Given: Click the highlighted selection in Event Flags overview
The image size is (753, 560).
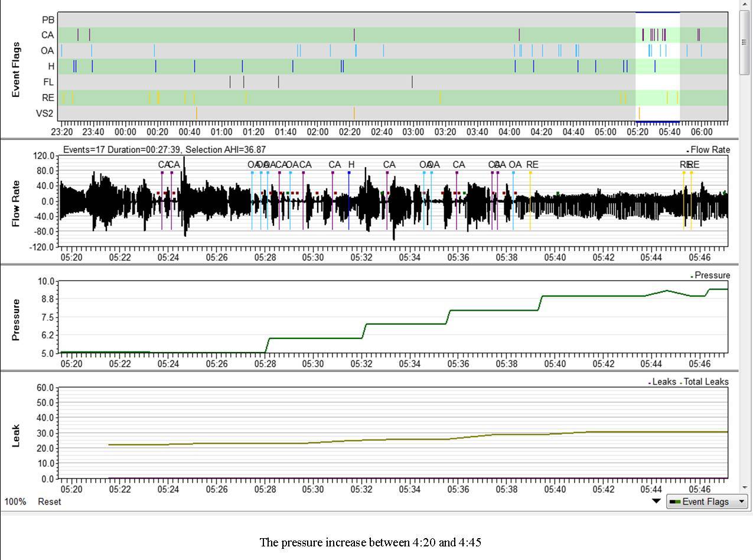Looking at the screenshot, I should tap(657, 66).
